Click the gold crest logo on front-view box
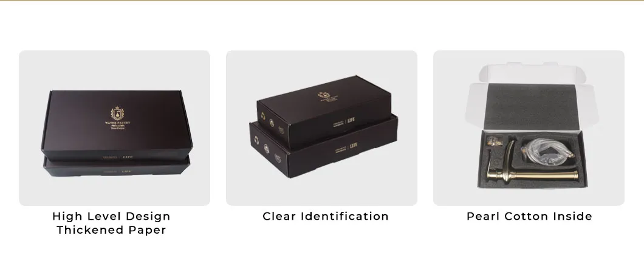This screenshot has width=644, height=278. (118, 113)
